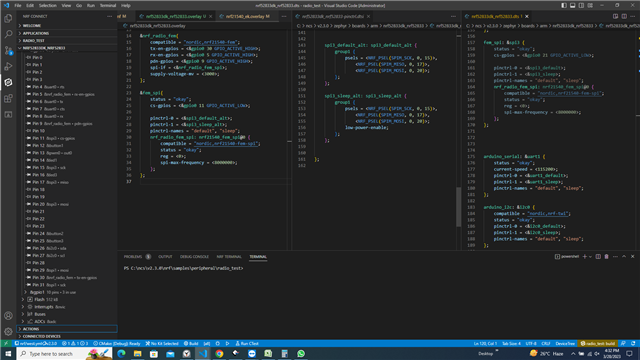Open Google Chrome from the taskbar

point(219,353)
